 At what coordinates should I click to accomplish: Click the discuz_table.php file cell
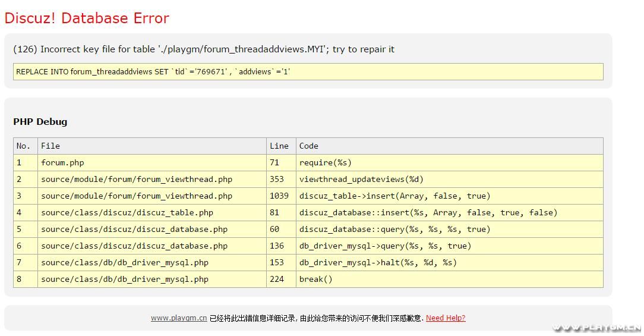point(152,213)
